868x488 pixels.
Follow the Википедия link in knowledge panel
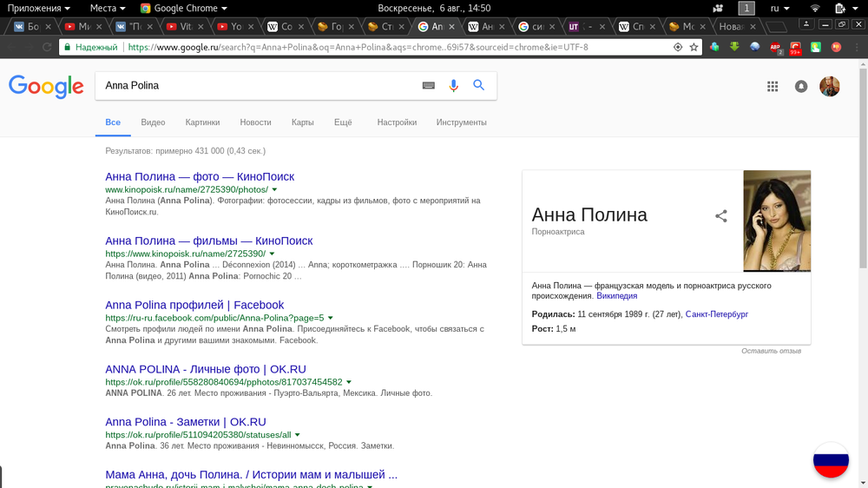(x=616, y=296)
